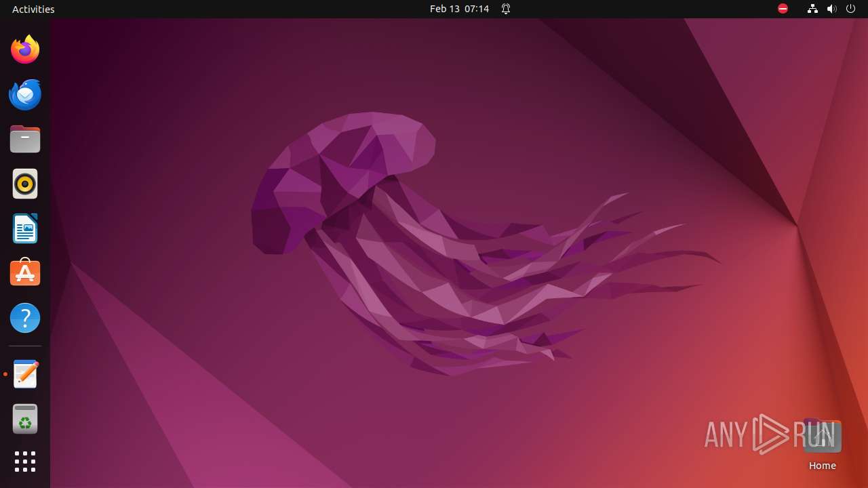Open Ubuntu Software store icon
This screenshot has width=868, height=488.
pos(25,272)
